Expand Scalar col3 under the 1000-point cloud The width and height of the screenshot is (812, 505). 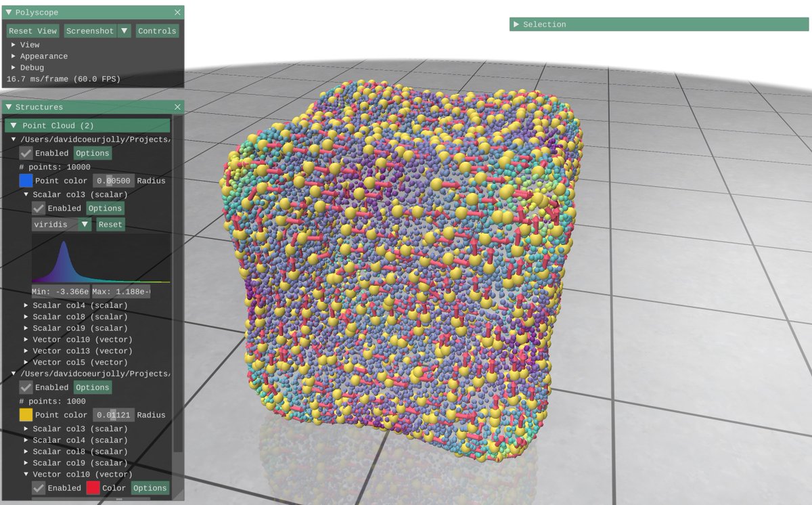point(26,429)
